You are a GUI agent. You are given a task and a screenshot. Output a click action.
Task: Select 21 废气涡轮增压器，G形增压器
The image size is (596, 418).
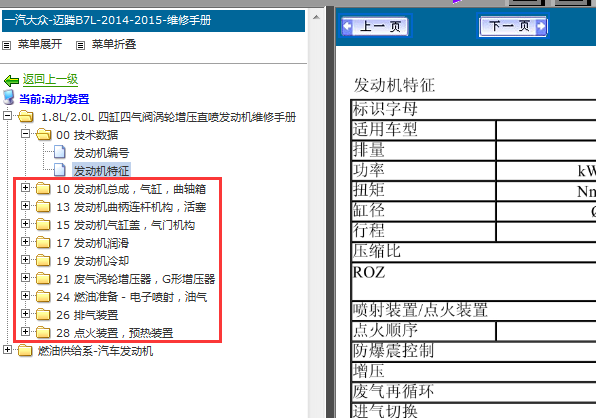pyautogui.click(x=136, y=279)
